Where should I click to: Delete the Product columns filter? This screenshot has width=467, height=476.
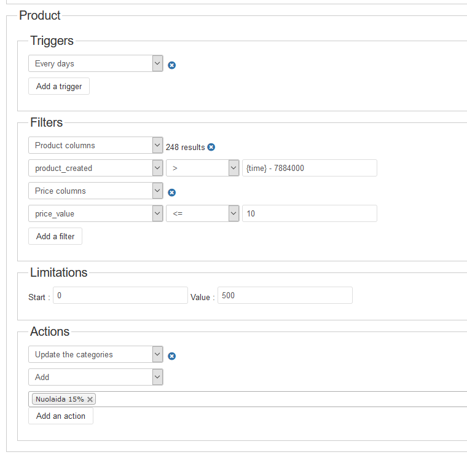211,147
